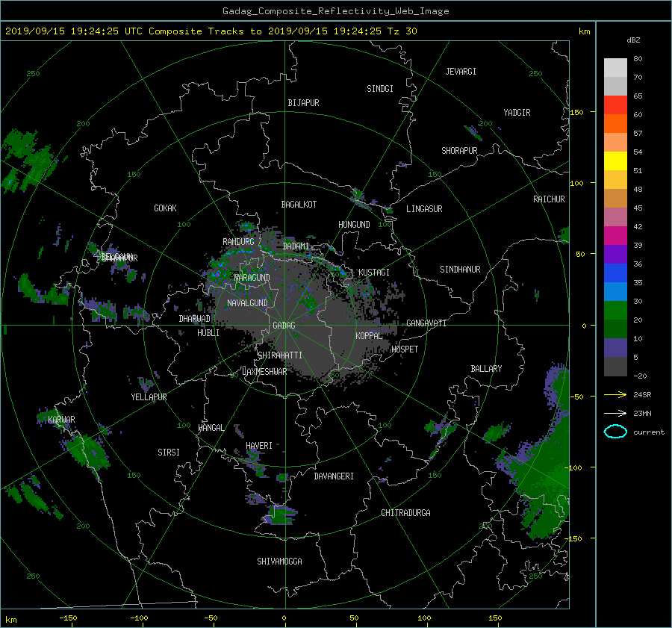Click the dBZ legend heading
Image resolution: width=672 pixels, height=628 pixels.
633,40
